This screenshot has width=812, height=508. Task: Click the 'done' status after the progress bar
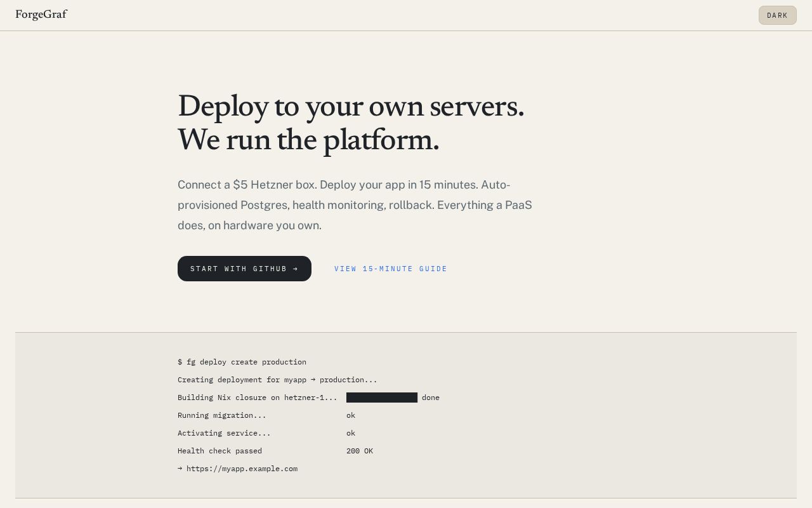point(431,398)
